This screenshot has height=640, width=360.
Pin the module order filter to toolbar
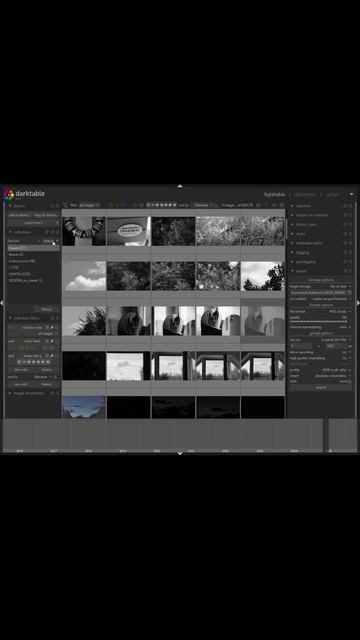(52, 327)
